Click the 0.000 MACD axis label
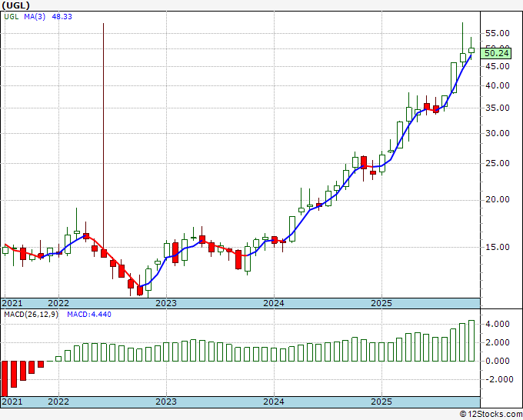 click(498, 361)
